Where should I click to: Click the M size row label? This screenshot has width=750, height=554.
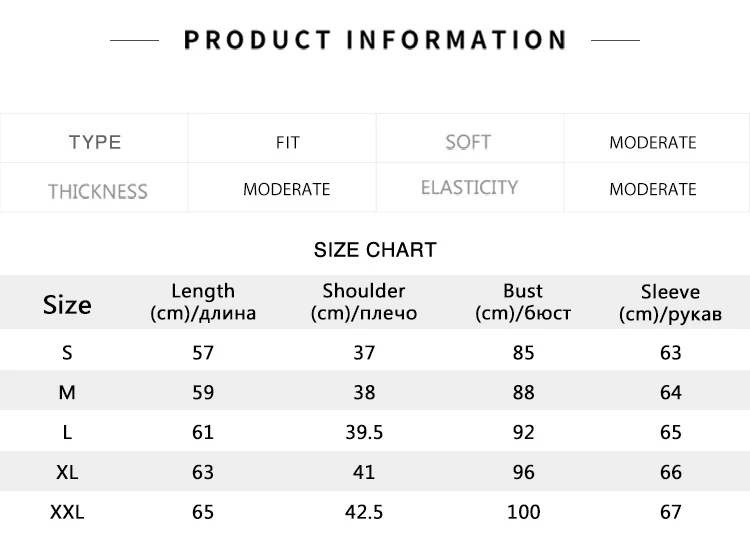67,392
